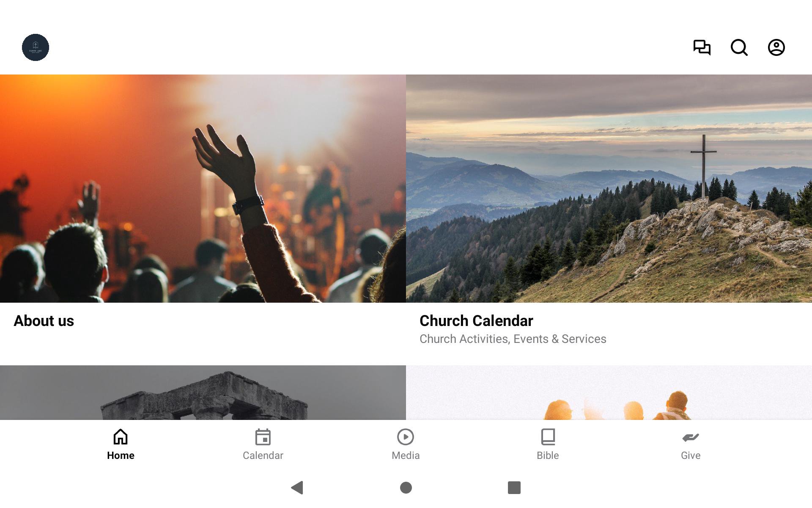This screenshot has width=812, height=508.
Task: Open the church logo avatar
Action: pyautogui.click(x=36, y=47)
